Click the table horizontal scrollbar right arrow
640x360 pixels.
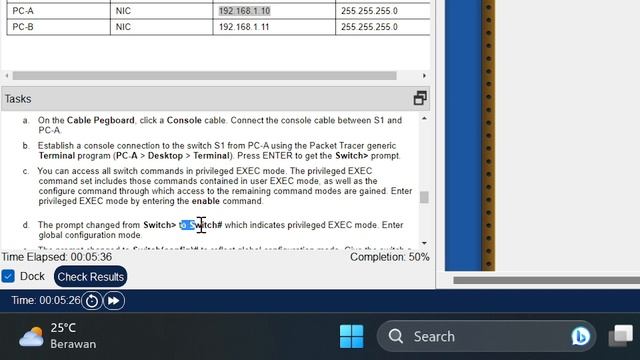[x=424, y=76]
